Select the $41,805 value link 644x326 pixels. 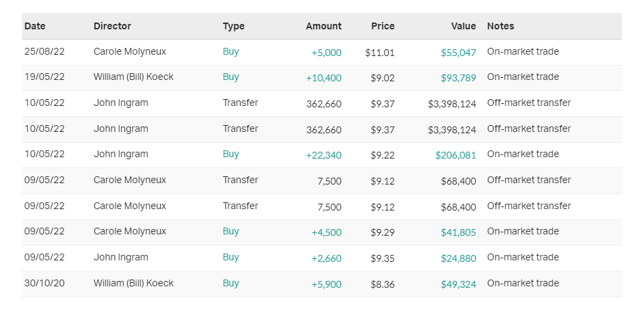pyautogui.click(x=458, y=232)
